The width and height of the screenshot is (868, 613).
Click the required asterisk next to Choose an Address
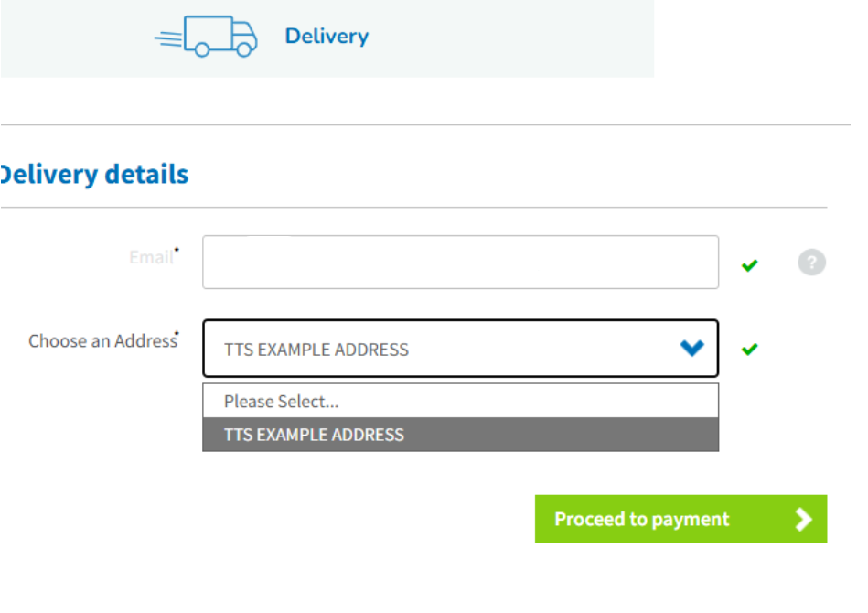tap(177, 334)
